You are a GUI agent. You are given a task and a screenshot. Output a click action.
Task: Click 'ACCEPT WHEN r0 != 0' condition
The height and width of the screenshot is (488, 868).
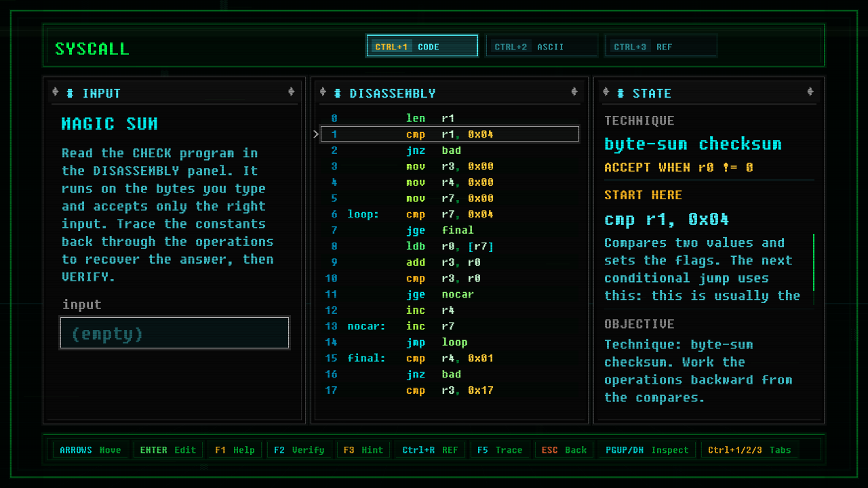tap(679, 167)
